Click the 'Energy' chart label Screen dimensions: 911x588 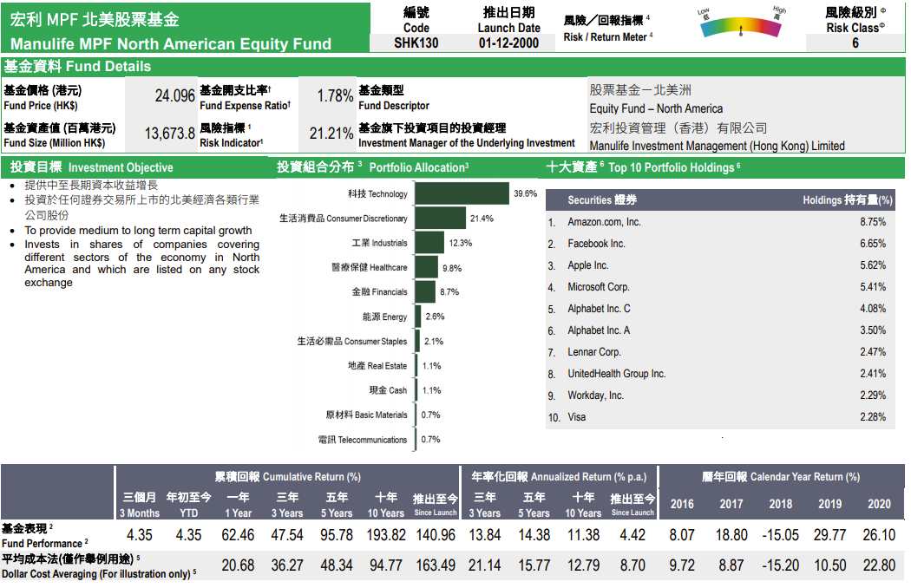[x=384, y=317]
